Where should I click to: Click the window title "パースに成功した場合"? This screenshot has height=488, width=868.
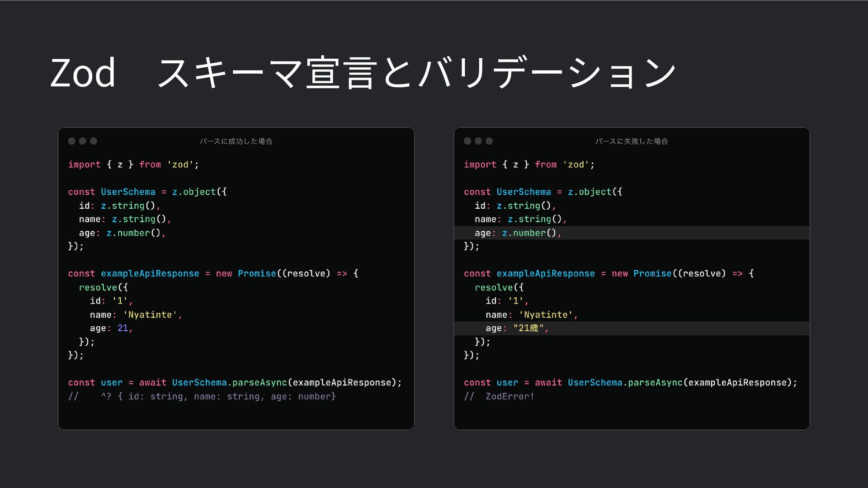(236, 141)
